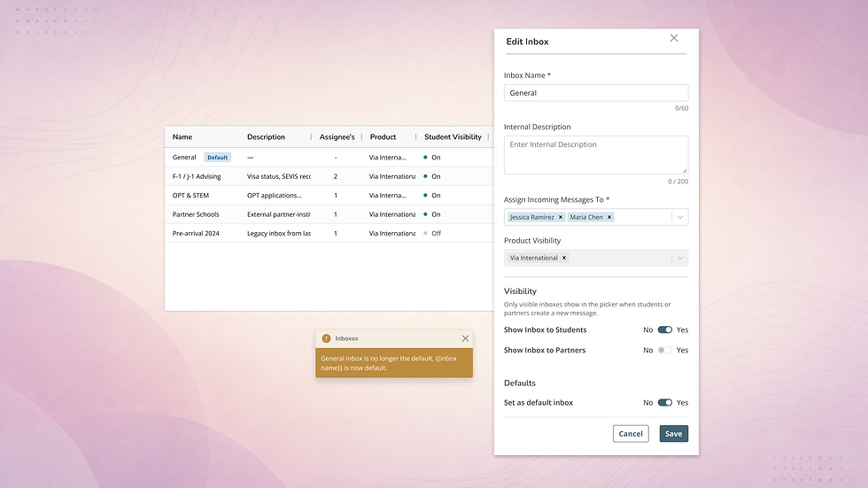Edit the Inbox Name field

pyautogui.click(x=595, y=93)
